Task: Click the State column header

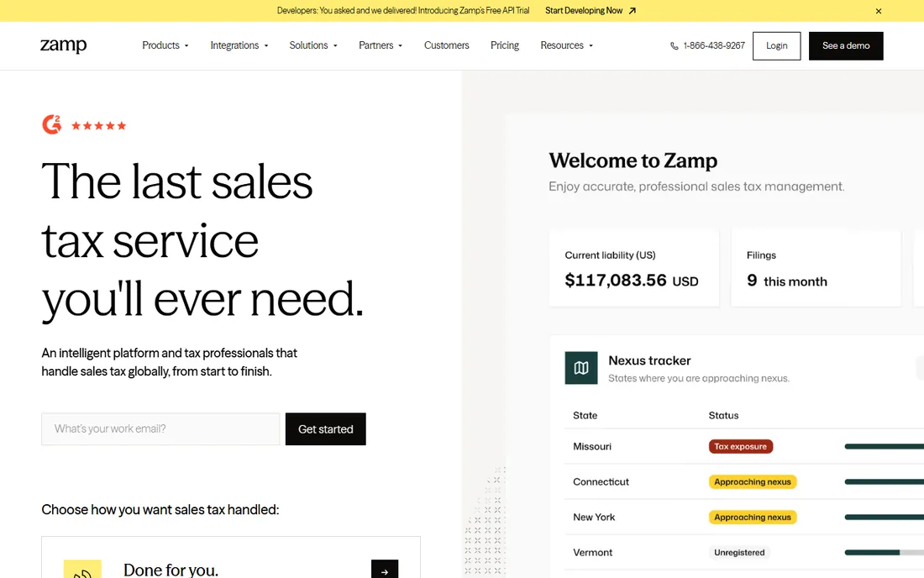Action: (585, 415)
